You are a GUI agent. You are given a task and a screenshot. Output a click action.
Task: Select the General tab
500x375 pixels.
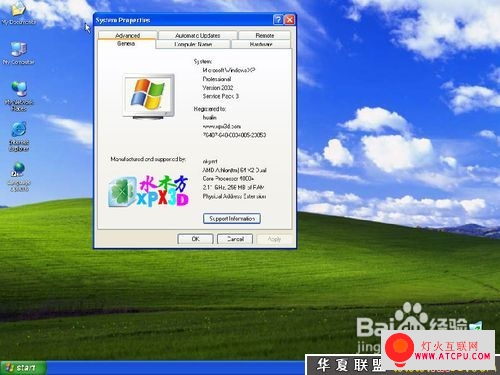point(126,44)
